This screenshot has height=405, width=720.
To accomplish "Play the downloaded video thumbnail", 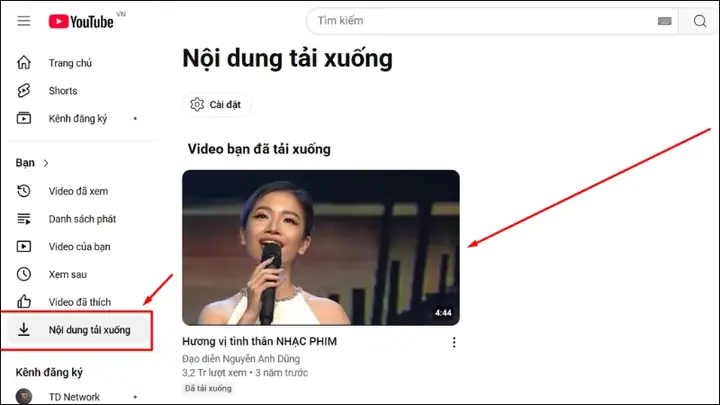I will (321, 248).
